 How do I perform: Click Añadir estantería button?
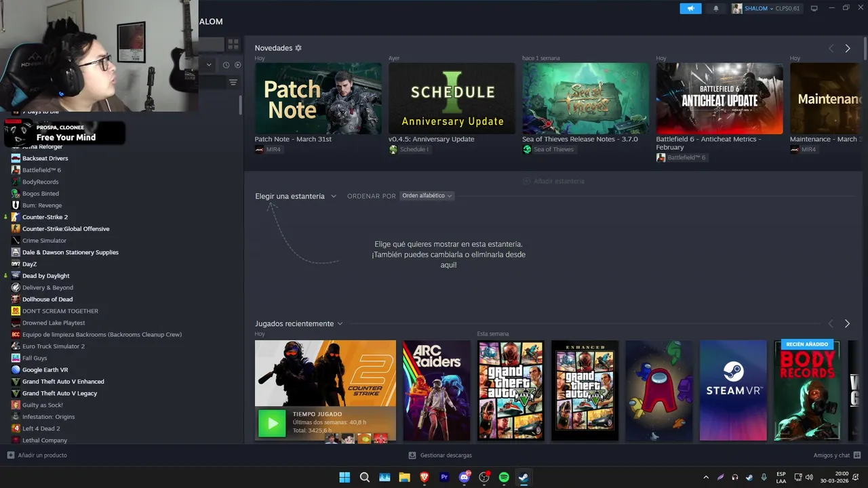point(553,181)
